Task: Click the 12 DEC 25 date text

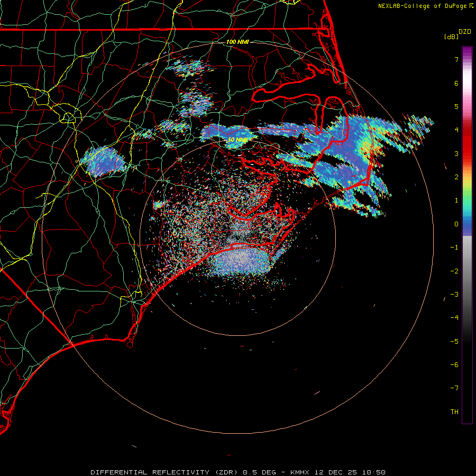Action: pyautogui.click(x=335, y=472)
